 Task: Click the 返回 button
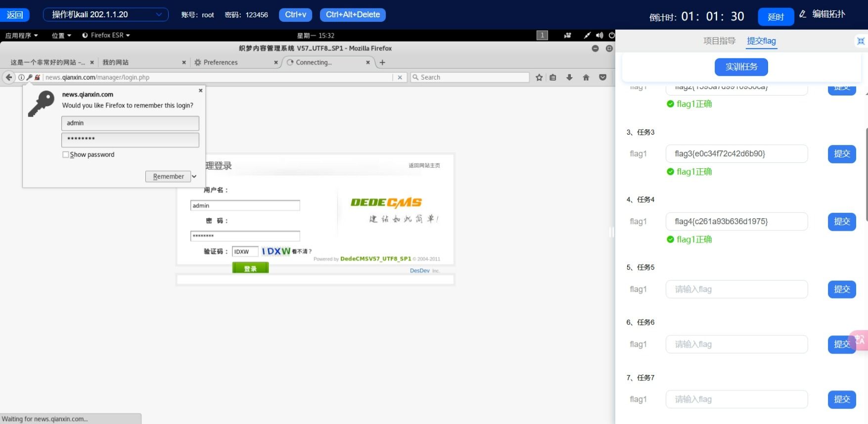(15, 15)
